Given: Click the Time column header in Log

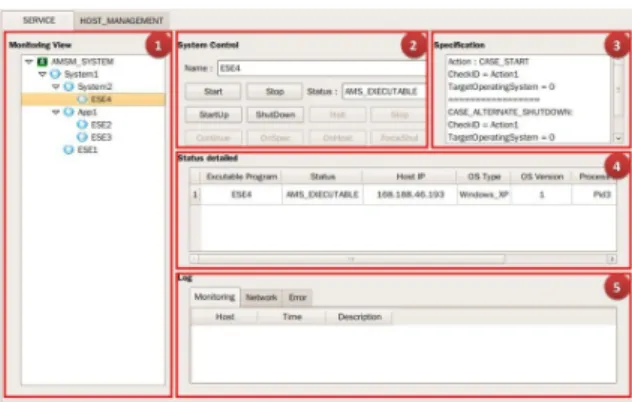Looking at the screenshot, I should tap(292, 317).
